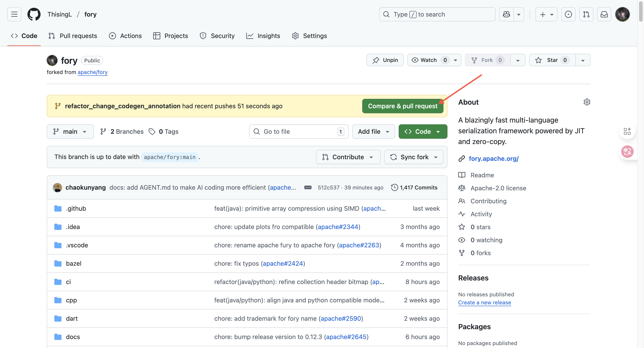Open header pull requests icon
This screenshot has width=644, height=348.
[x=586, y=14]
